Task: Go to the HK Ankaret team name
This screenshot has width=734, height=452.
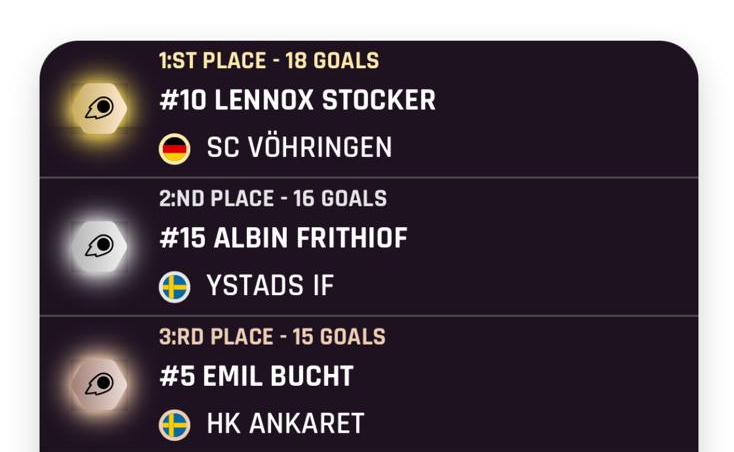Action: (x=285, y=424)
